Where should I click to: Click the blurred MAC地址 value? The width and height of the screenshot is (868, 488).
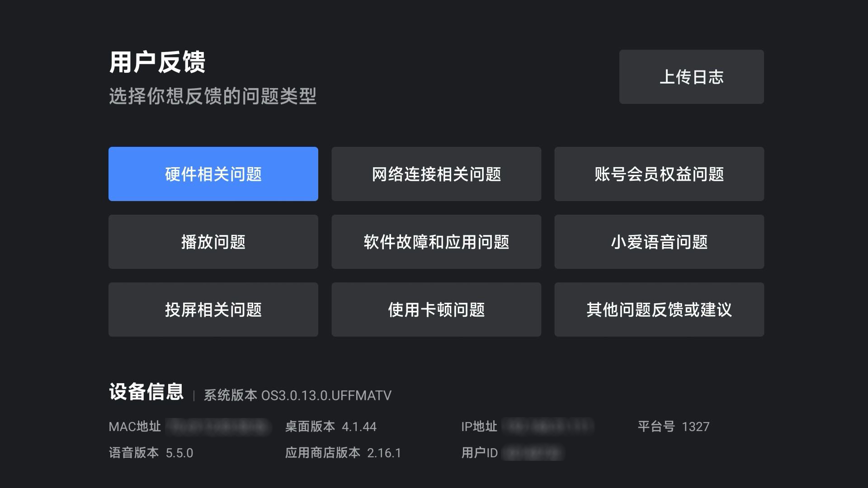(217, 427)
